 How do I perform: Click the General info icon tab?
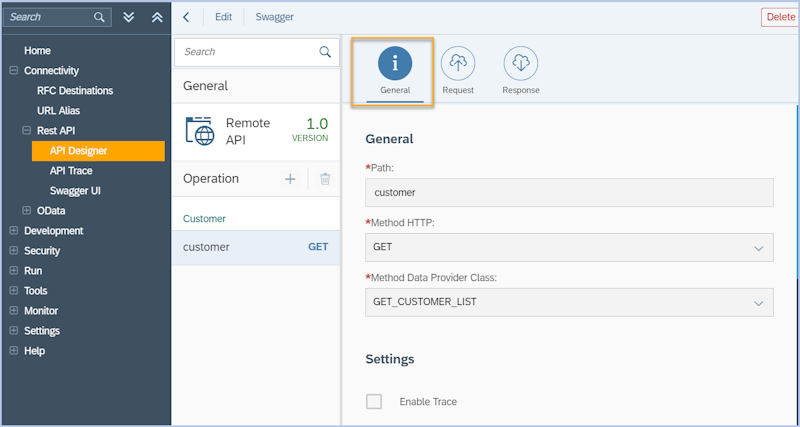coord(395,64)
